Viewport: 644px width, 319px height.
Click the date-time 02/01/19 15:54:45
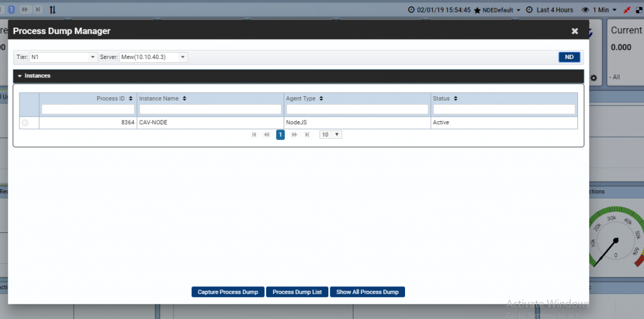coord(443,10)
